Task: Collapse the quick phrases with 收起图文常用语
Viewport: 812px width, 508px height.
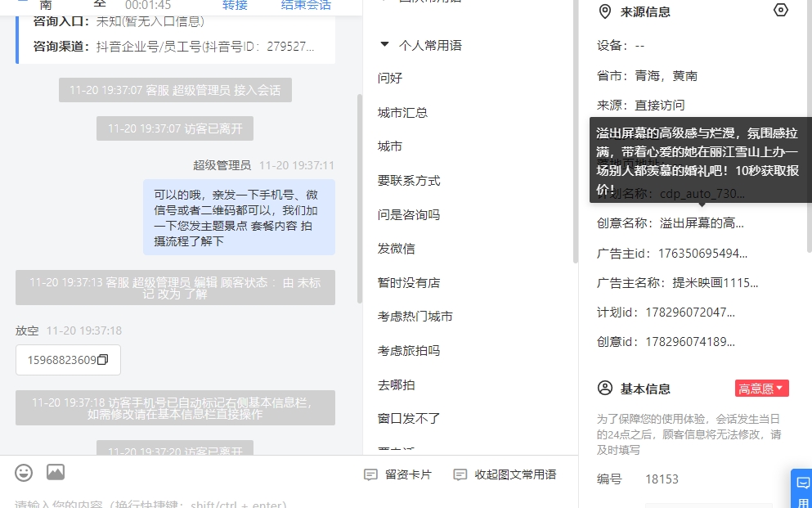Action: coord(505,474)
